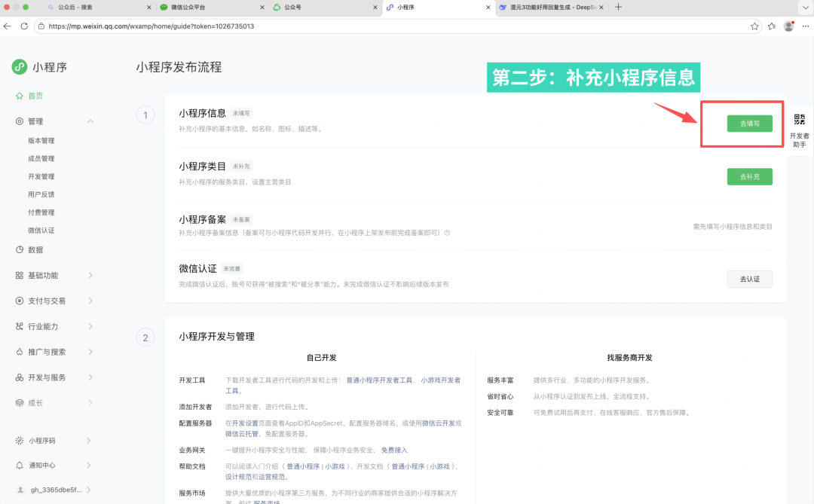Open the 运营规范 link

point(271,476)
